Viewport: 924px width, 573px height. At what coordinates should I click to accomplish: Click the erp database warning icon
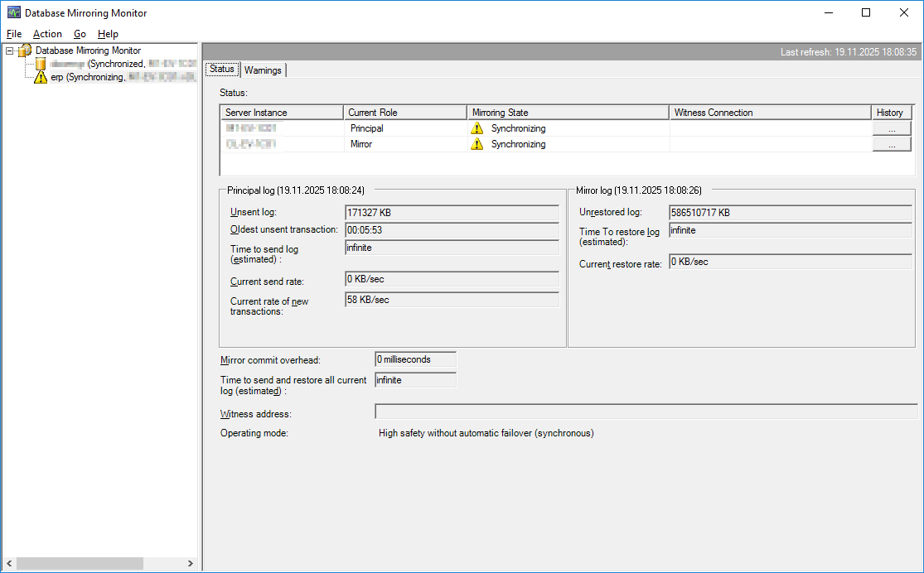[x=41, y=77]
